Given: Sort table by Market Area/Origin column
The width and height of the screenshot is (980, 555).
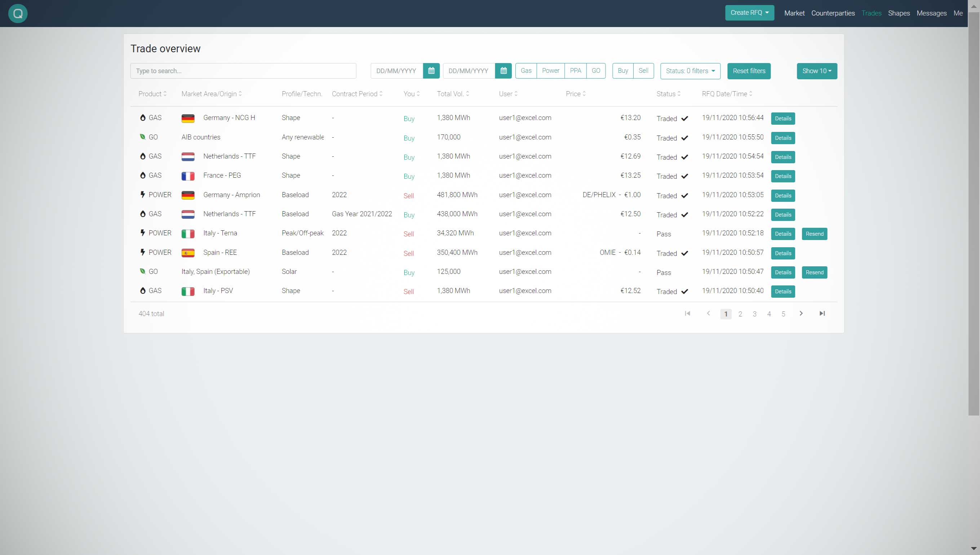Looking at the screenshot, I should tap(212, 94).
